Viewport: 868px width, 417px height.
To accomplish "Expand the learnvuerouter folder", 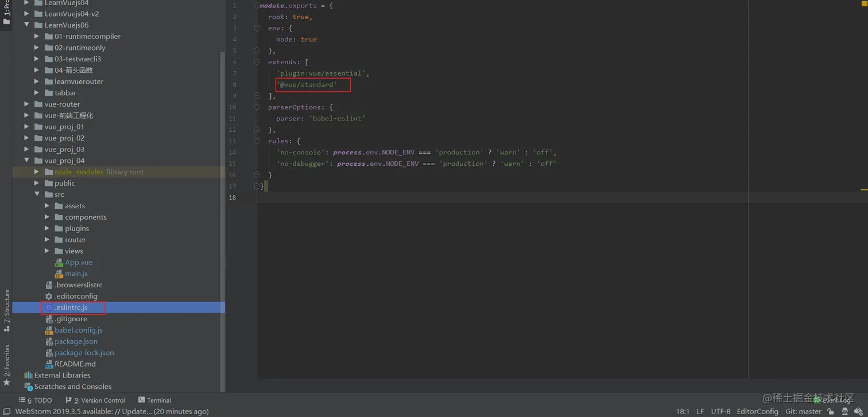I will (x=37, y=81).
